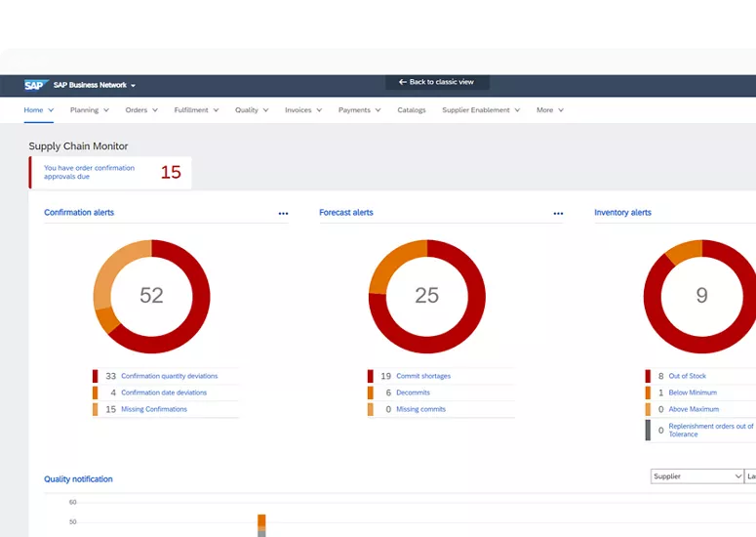This screenshot has width=756, height=537.
Task: Click order confirmation approvals due tile
Action: click(x=110, y=172)
